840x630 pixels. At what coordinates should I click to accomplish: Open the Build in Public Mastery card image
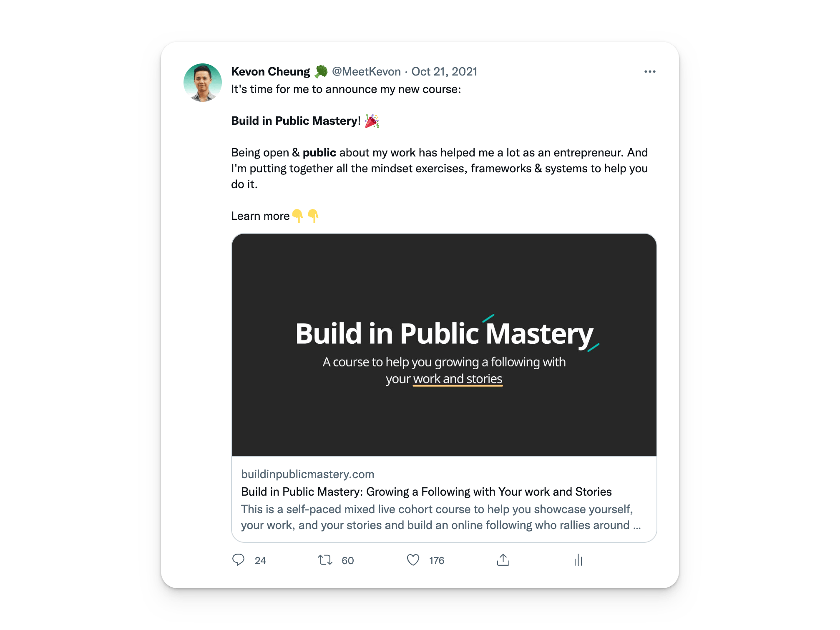[x=444, y=345]
